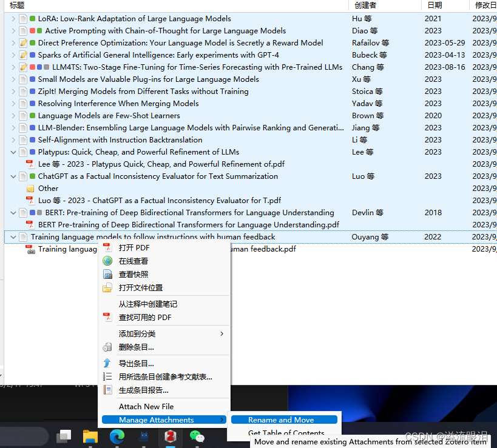Click date cell 2023-08-16
This screenshot has height=448, width=497.
point(445,67)
